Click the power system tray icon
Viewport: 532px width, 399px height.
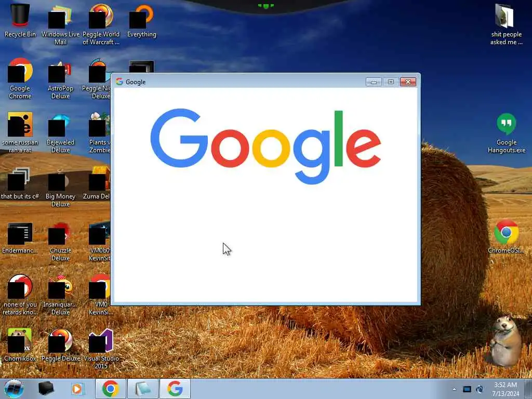[x=480, y=389]
